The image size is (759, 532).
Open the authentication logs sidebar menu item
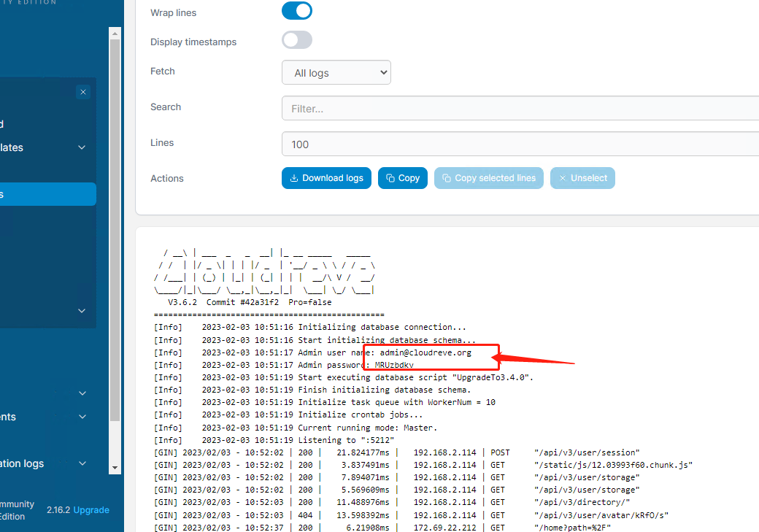coord(29,463)
